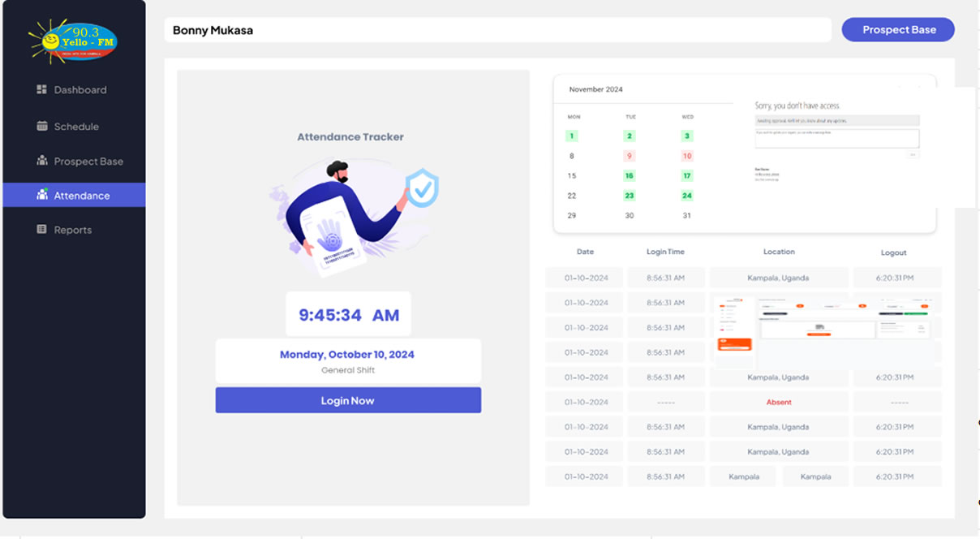Select red-marked date 9 on calendar
980x539 pixels.
(x=630, y=156)
